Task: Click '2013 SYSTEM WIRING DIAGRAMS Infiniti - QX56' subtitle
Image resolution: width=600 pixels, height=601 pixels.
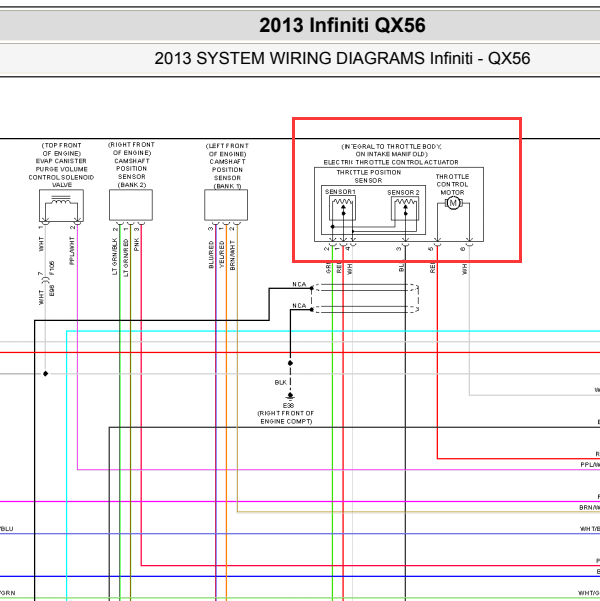Action: coord(342,59)
